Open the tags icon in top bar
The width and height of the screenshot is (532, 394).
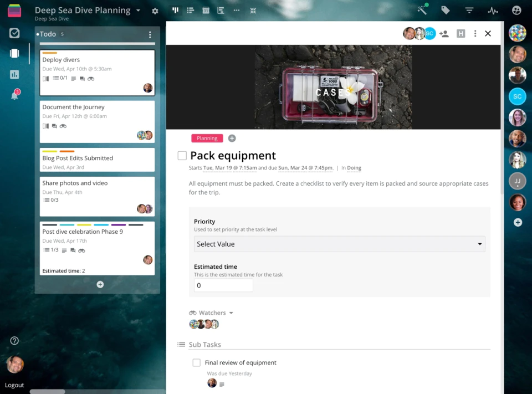tap(445, 11)
